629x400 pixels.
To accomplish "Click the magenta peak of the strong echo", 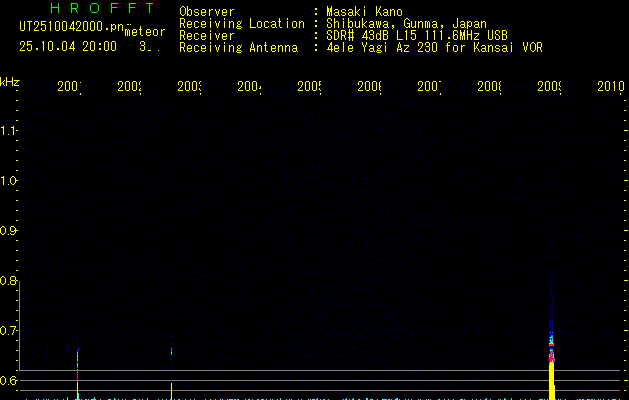I will pos(551,354).
